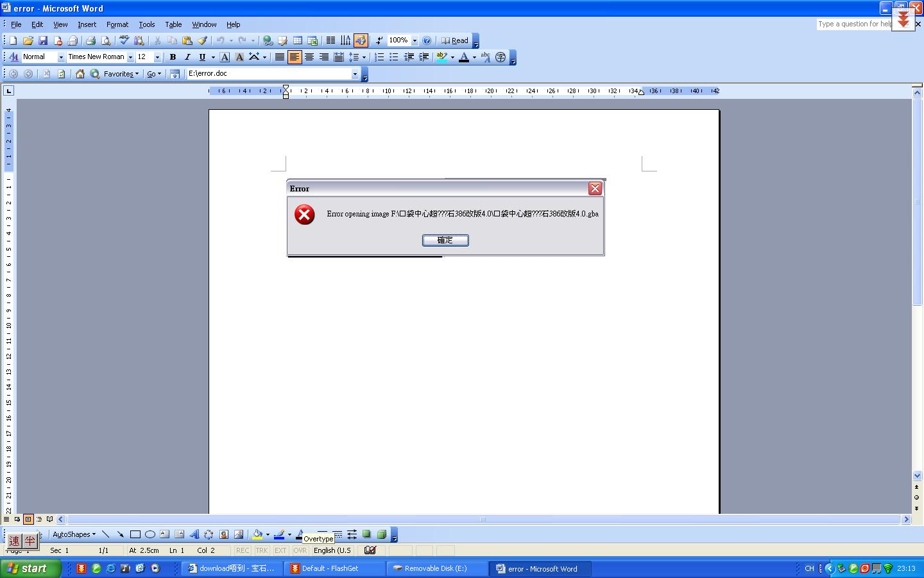
Task: Switch to Default - FlashGet taskbar window
Action: pyautogui.click(x=334, y=568)
